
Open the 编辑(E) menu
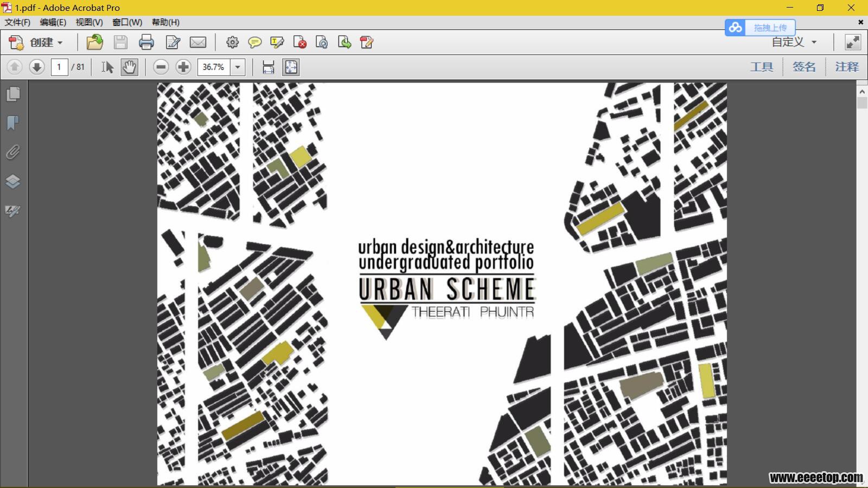click(x=53, y=22)
